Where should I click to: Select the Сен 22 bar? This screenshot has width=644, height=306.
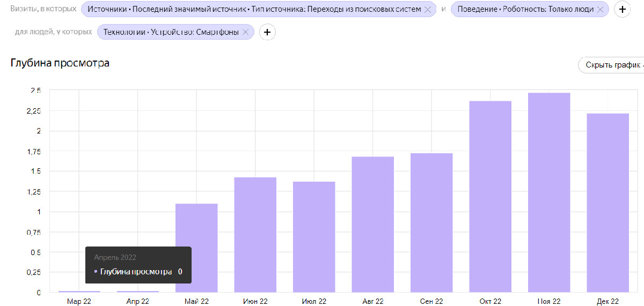[431, 223]
